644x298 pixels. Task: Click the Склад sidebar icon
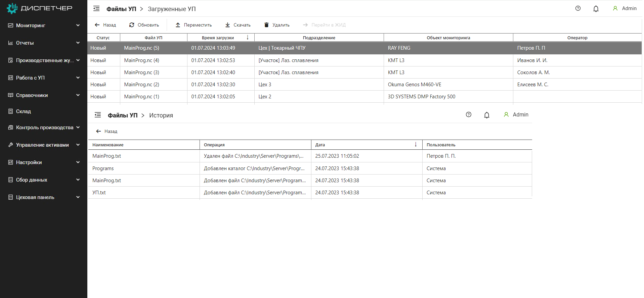pos(10,111)
